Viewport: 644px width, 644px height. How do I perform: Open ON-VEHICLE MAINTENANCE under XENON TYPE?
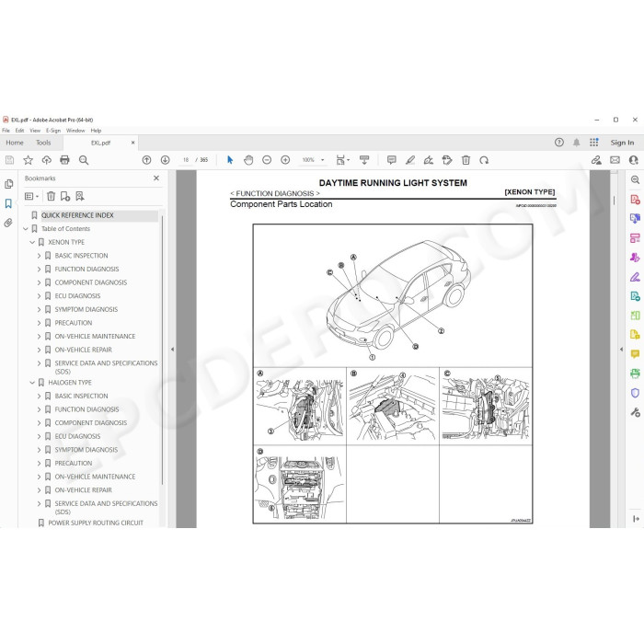(x=95, y=337)
